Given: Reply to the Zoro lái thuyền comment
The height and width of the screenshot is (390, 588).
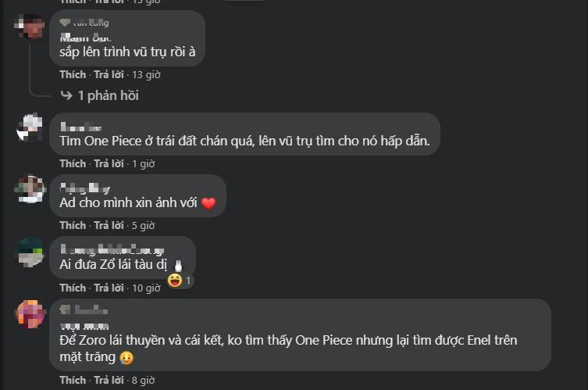Looking at the screenshot, I should pyautogui.click(x=109, y=381).
